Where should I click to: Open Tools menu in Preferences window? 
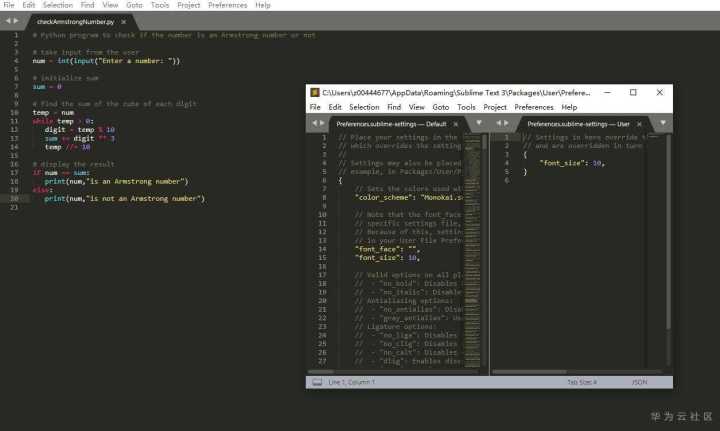tap(466, 107)
